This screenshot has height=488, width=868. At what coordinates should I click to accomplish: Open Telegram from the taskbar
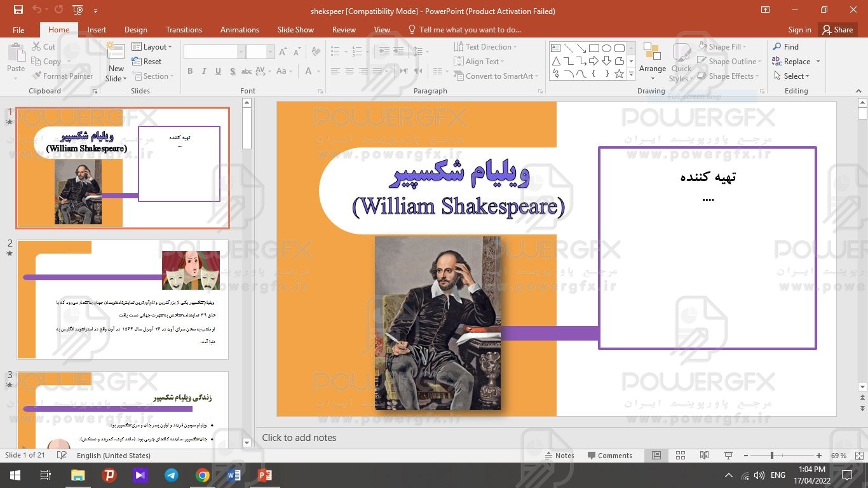[x=171, y=475]
